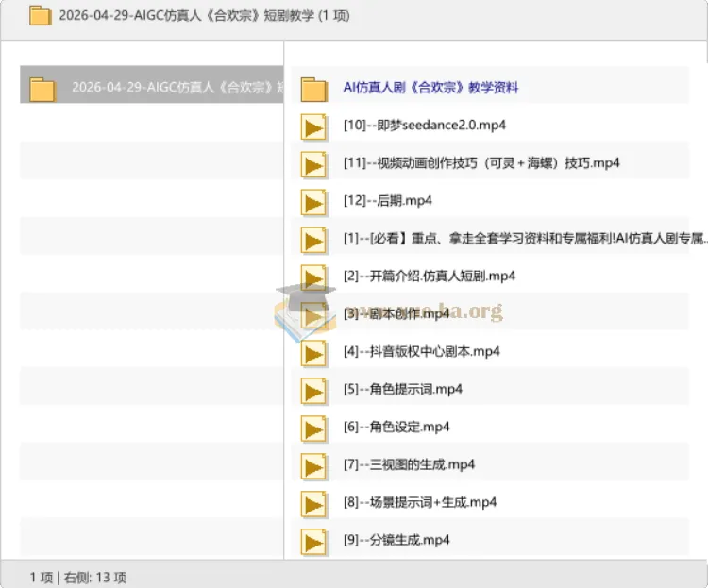The width and height of the screenshot is (708, 588).
Task: Click header title 2026-04-29-AIGC仿真人《合欢宗》短剧教学 (1 项)
Action: click(x=204, y=16)
